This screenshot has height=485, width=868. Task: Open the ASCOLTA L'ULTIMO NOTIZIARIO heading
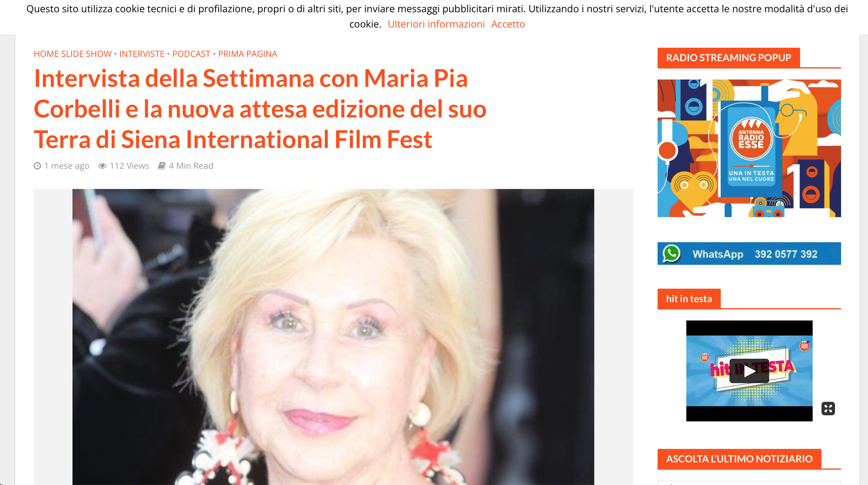[x=739, y=459]
